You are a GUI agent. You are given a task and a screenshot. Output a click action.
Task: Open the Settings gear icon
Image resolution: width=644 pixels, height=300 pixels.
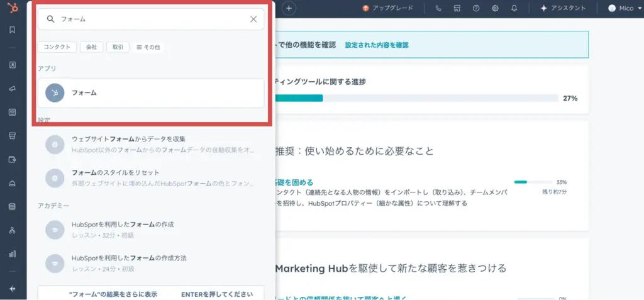point(495,8)
